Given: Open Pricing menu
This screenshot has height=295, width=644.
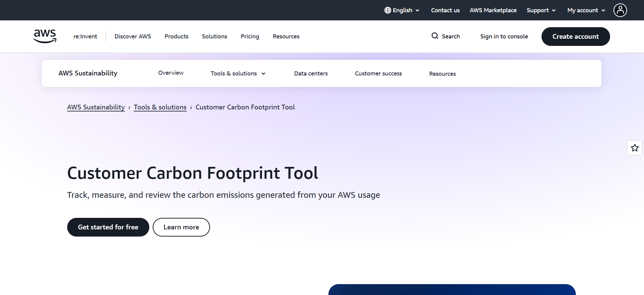Looking at the screenshot, I should pos(250,36).
